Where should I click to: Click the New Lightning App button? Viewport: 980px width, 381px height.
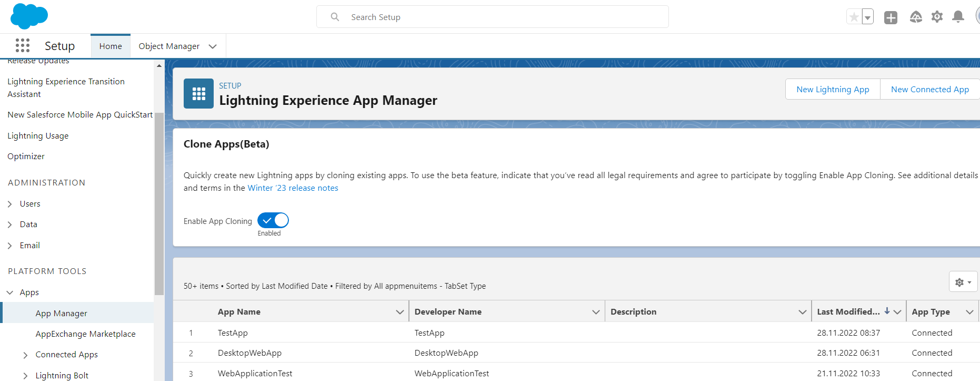pyautogui.click(x=833, y=90)
